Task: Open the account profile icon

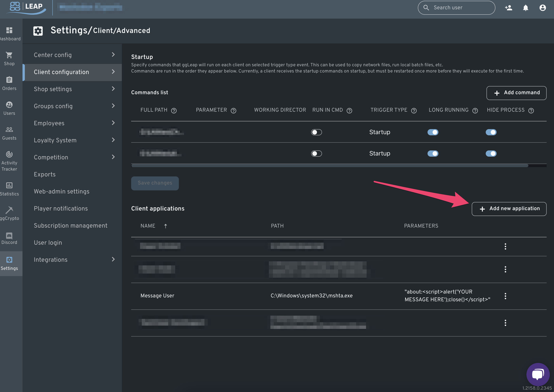Action: (x=543, y=8)
